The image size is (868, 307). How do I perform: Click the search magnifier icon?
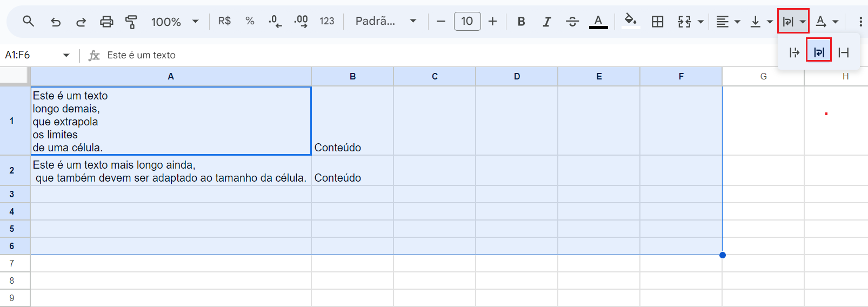tap(28, 22)
